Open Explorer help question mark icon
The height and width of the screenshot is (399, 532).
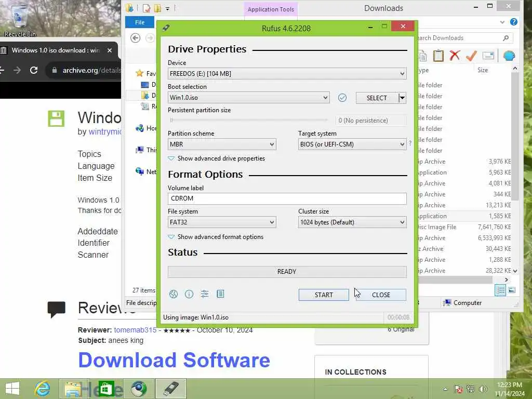(x=514, y=22)
